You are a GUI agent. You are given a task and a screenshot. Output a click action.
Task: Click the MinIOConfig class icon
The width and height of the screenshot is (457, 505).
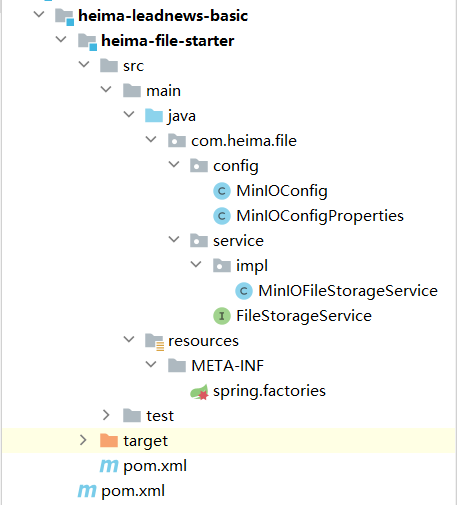point(222,191)
